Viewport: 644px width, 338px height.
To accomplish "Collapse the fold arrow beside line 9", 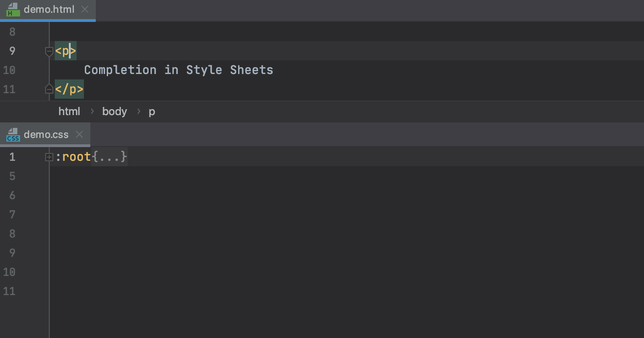I will 49,51.
